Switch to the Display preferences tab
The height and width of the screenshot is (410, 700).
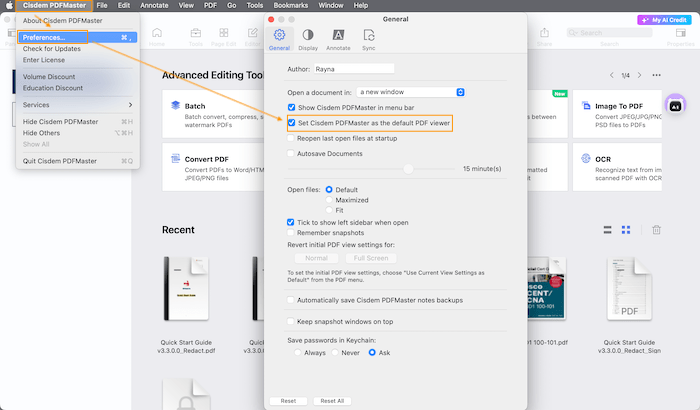click(x=308, y=39)
